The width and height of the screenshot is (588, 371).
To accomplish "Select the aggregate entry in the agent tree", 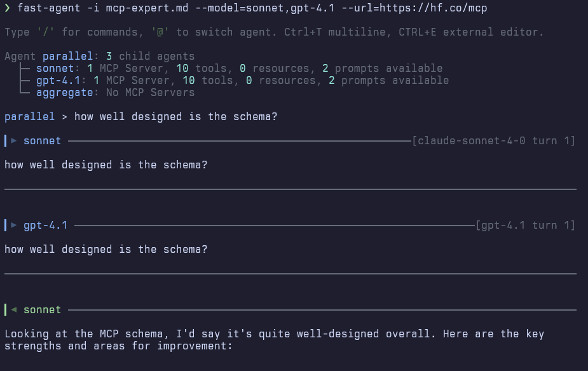I will pyautogui.click(x=65, y=92).
